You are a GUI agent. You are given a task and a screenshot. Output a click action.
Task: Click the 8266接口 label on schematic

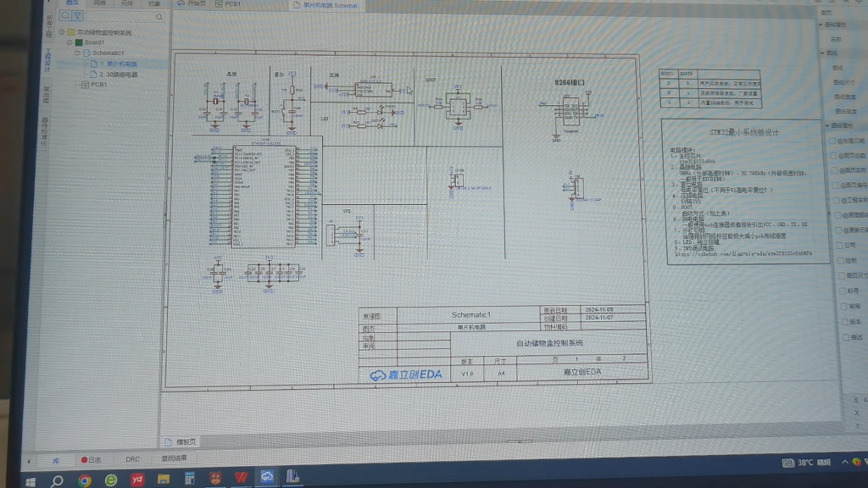point(570,82)
